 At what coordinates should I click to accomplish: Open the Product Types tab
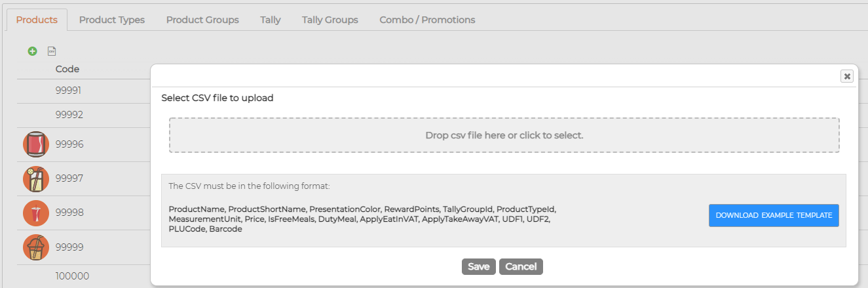(x=112, y=20)
